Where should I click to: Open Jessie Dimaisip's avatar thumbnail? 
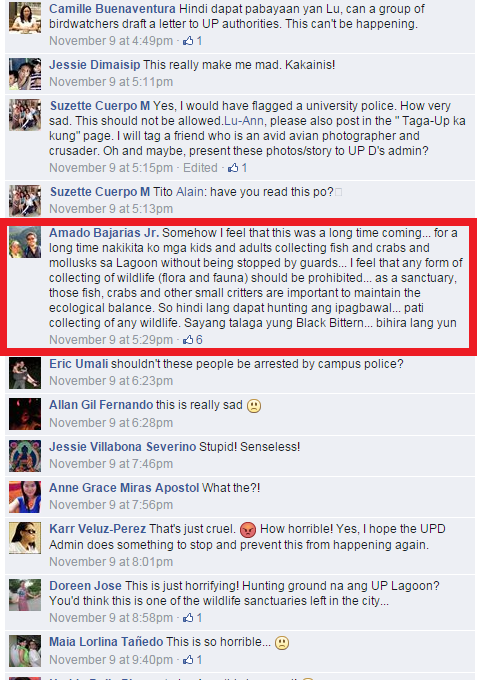[x=25, y=74]
